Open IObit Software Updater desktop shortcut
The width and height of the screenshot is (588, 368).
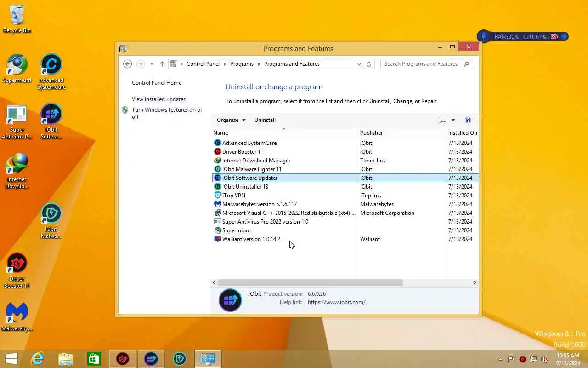click(51, 121)
